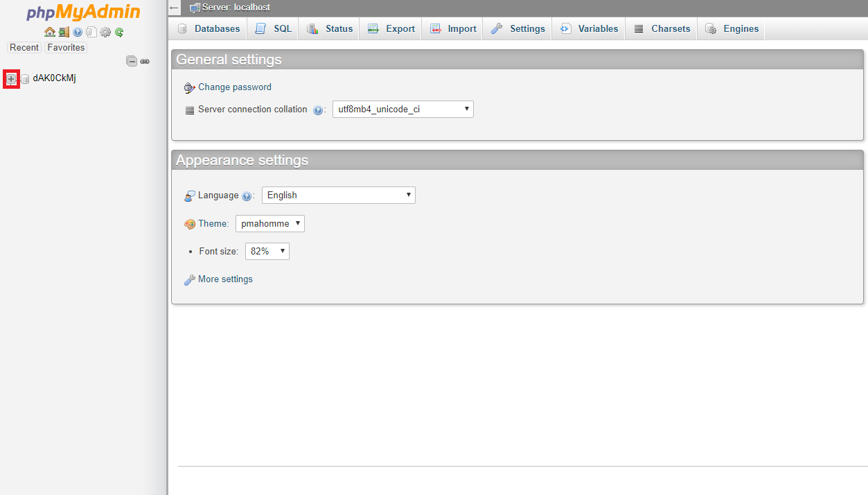
Task: Click the log out door icon
Action: tap(64, 32)
